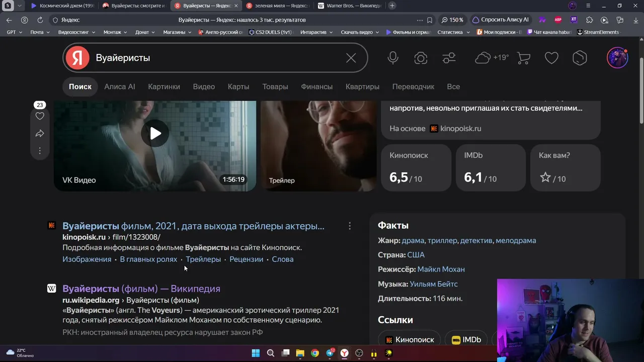Switch to the Карты search tab

pos(238,86)
